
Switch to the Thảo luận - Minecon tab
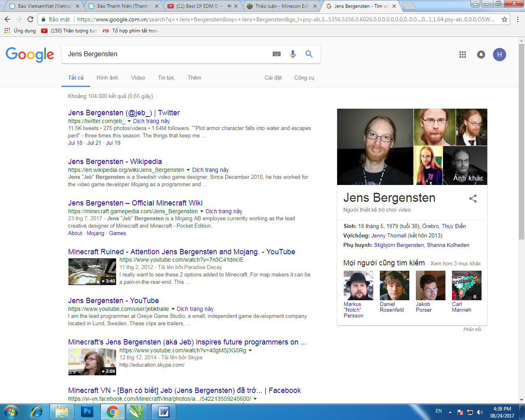point(282,6)
